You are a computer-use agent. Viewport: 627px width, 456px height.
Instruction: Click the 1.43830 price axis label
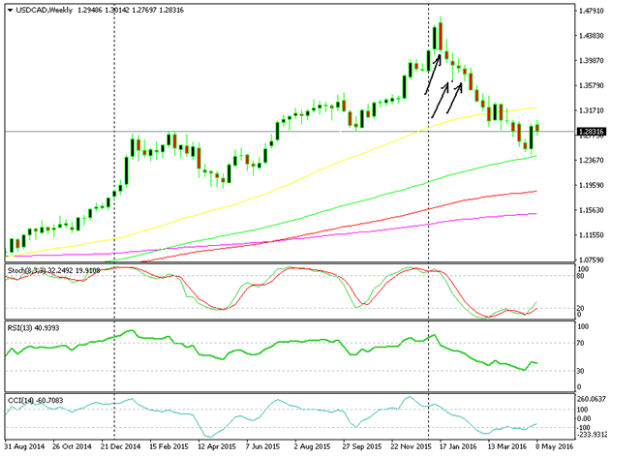[x=591, y=36]
